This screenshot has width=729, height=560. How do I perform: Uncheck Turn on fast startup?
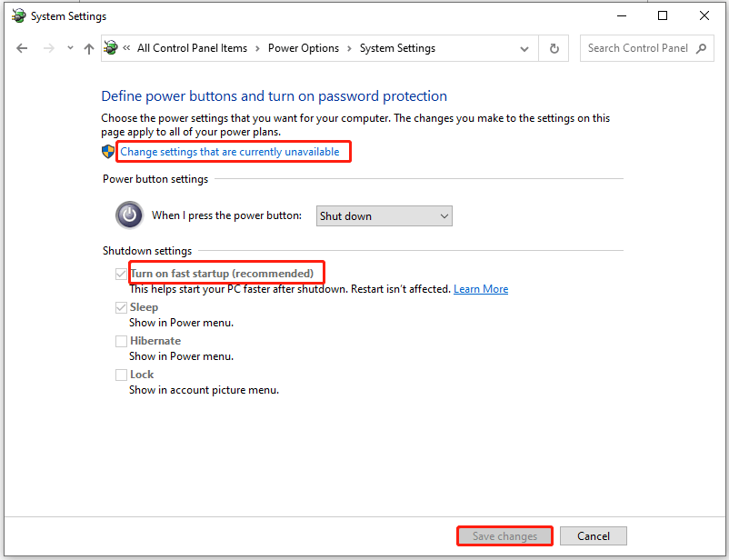tap(121, 273)
